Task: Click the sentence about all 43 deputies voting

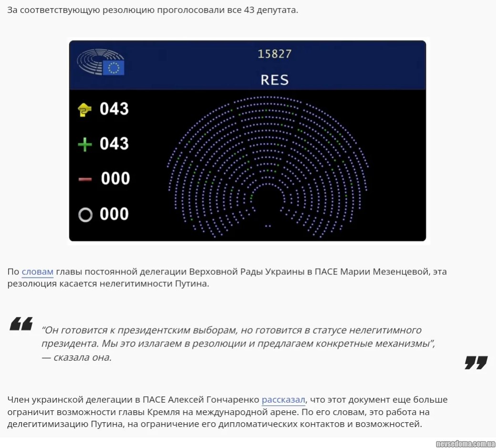Action: click(x=153, y=10)
